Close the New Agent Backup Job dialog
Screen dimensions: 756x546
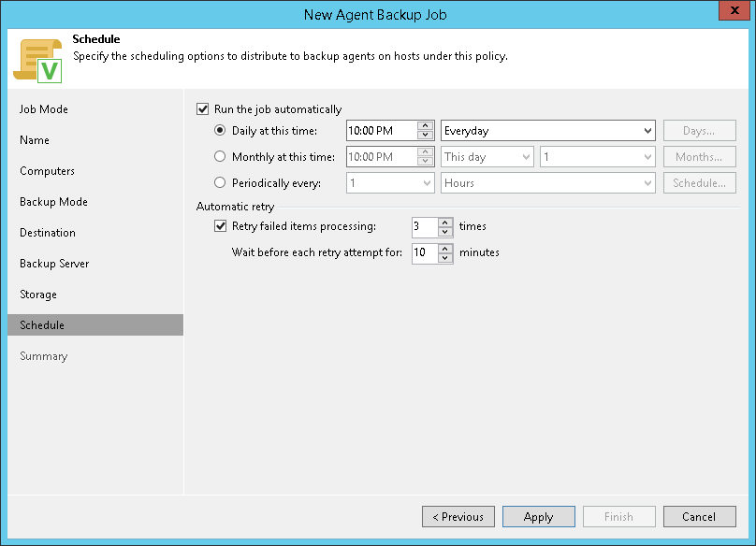733,13
